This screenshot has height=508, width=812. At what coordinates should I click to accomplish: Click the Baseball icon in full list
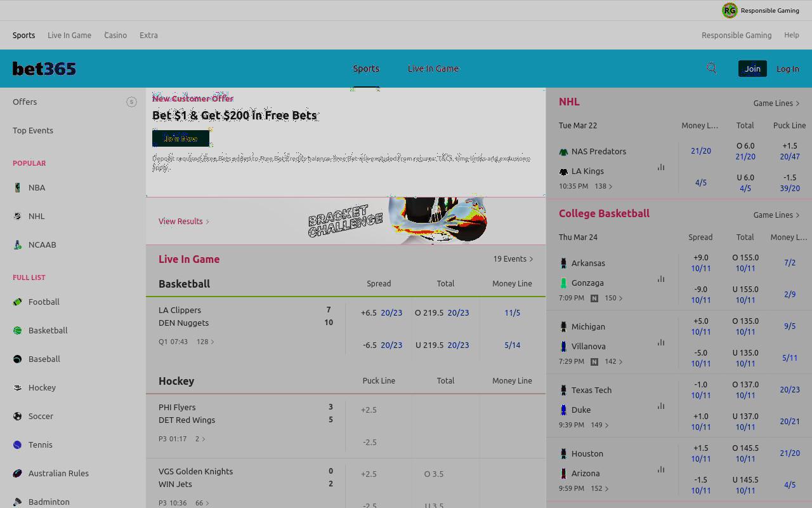pyautogui.click(x=18, y=359)
